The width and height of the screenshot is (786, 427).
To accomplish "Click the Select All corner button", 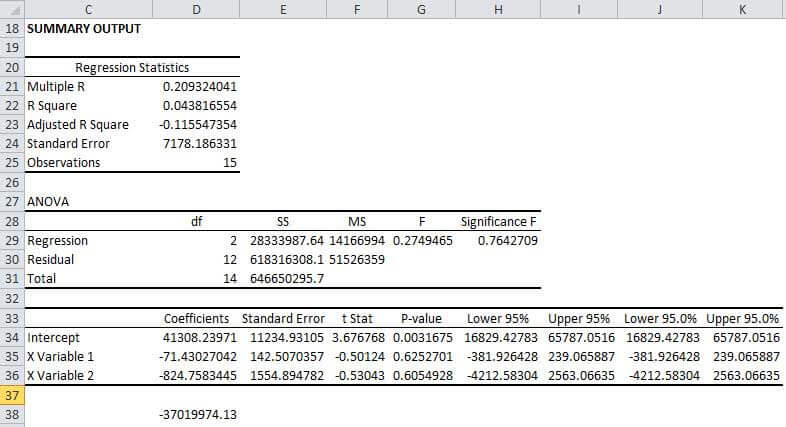I will [x=12, y=10].
